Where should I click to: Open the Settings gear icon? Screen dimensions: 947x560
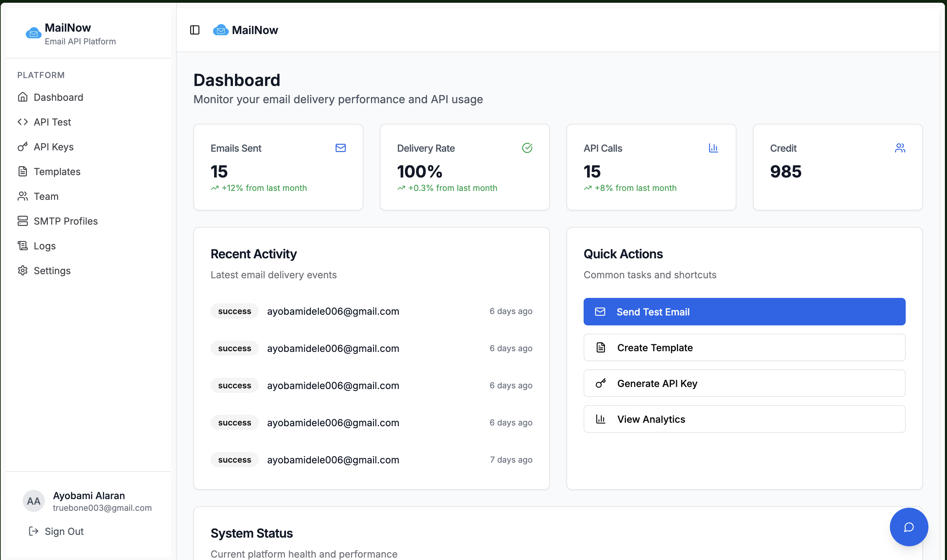tap(22, 271)
